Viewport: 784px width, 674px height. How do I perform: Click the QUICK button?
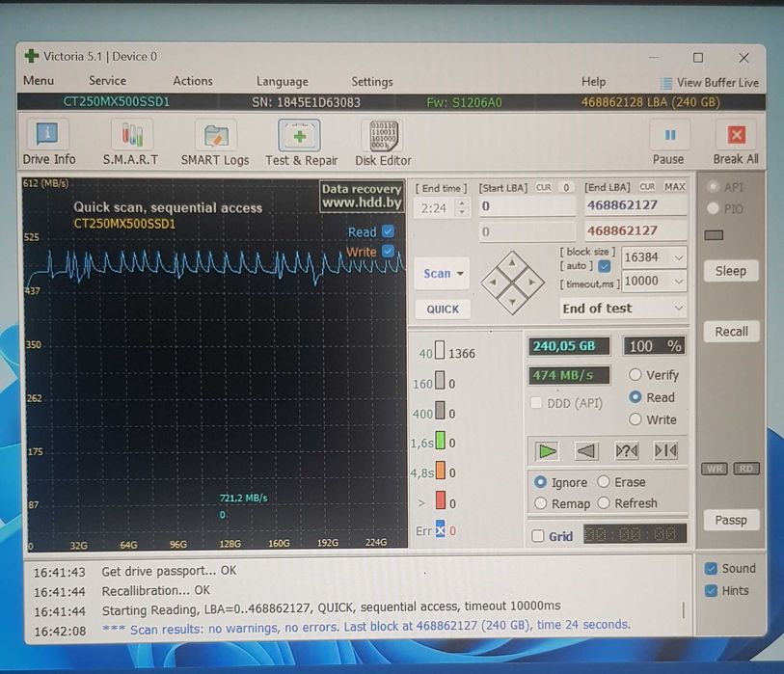pos(443,309)
